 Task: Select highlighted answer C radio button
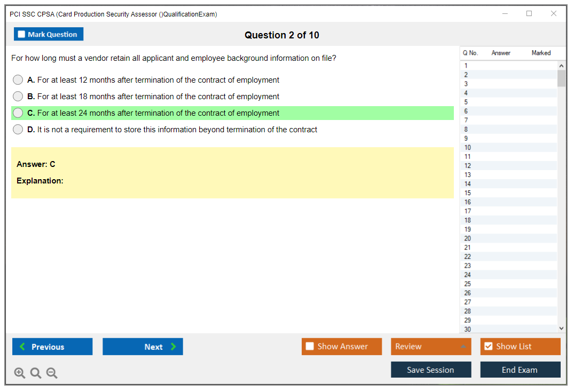(x=18, y=113)
